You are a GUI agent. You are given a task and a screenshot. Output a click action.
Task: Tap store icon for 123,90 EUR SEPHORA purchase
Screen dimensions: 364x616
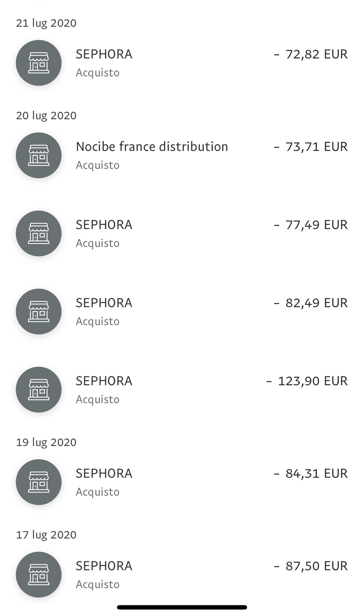pos(39,390)
